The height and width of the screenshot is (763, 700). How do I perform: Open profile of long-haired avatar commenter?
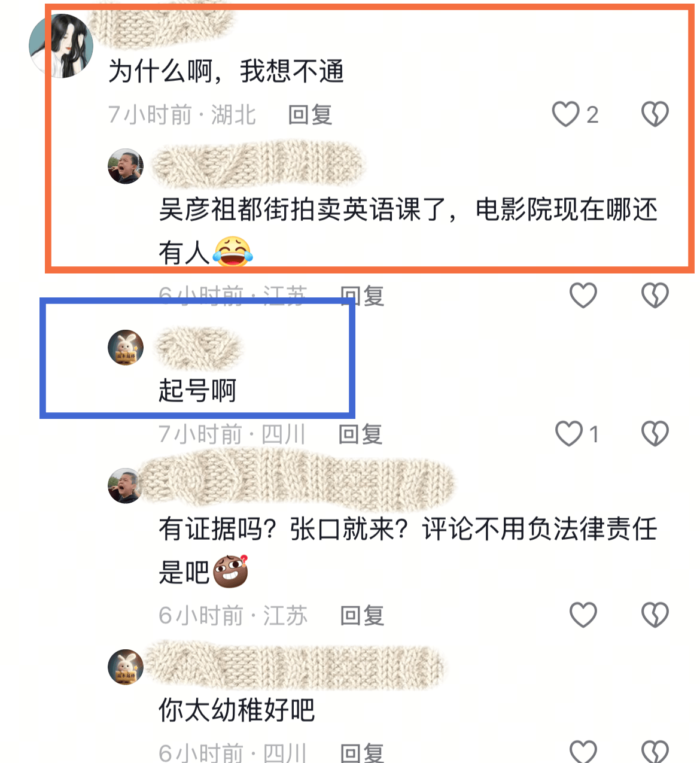[61, 46]
